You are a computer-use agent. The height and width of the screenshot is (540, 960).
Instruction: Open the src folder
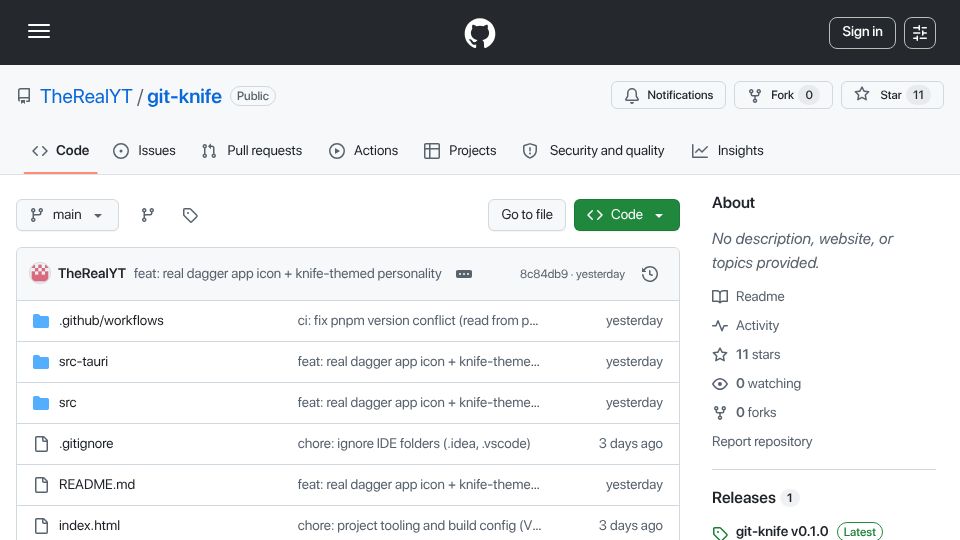tap(67, 403)
